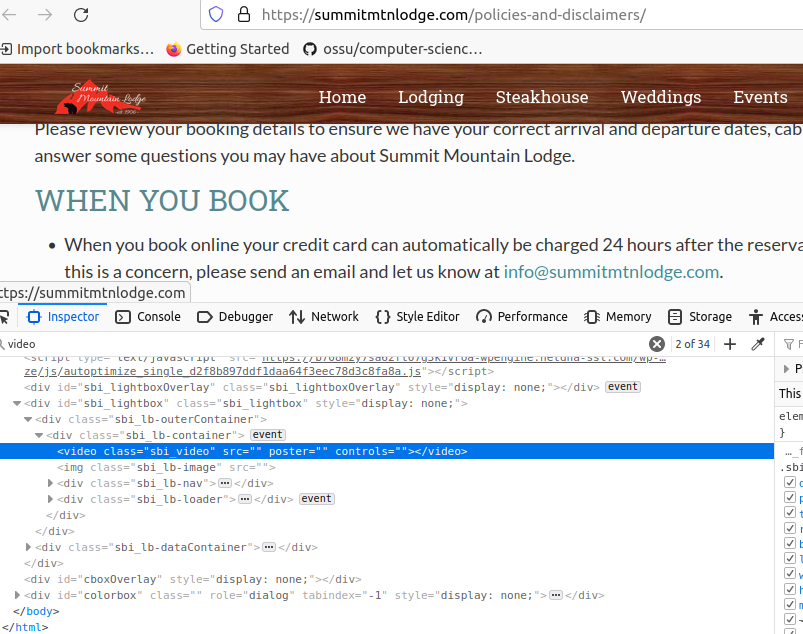Switch to the Debugger tab

[235, 317]
